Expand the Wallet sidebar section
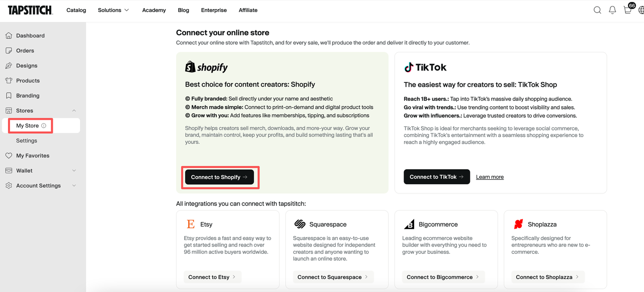Image resolution: width=644 pixels, height=292 pixels. [x=74, y=171]
